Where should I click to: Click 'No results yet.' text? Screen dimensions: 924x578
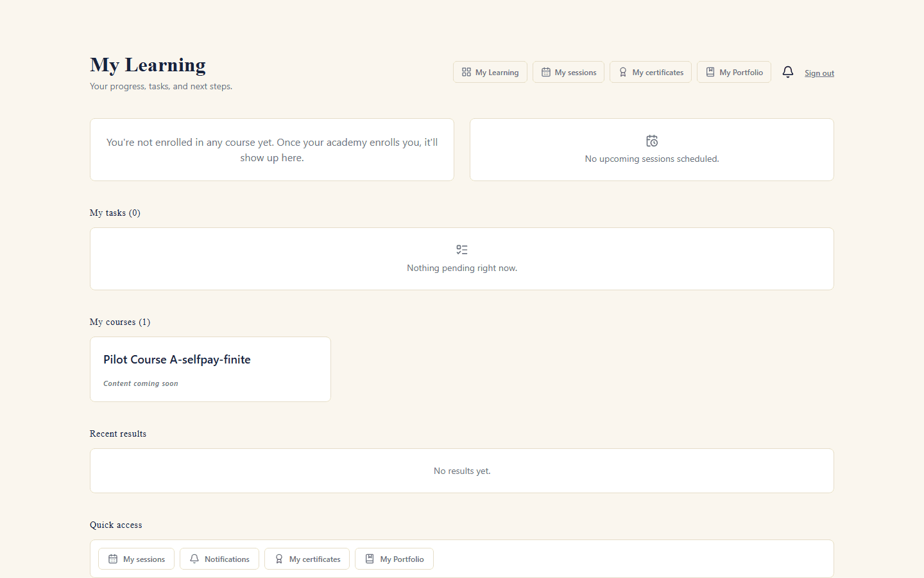(x=462, y=471)
